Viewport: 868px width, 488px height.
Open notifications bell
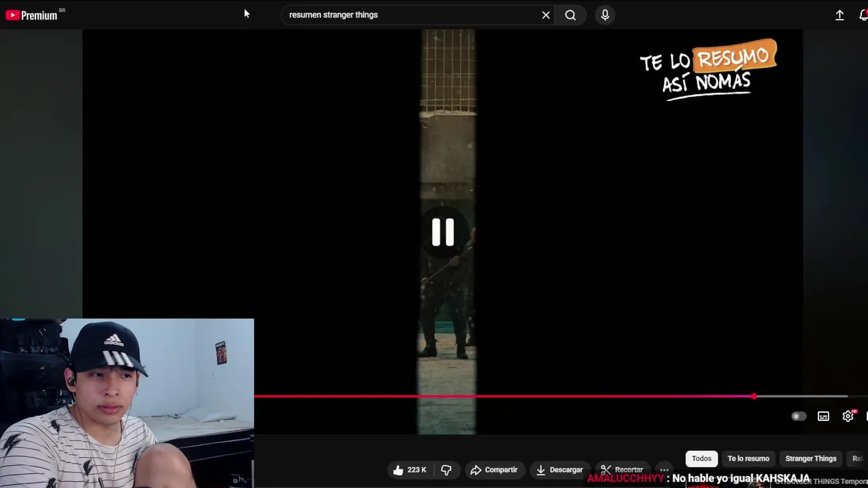click(x=863, y=15)
